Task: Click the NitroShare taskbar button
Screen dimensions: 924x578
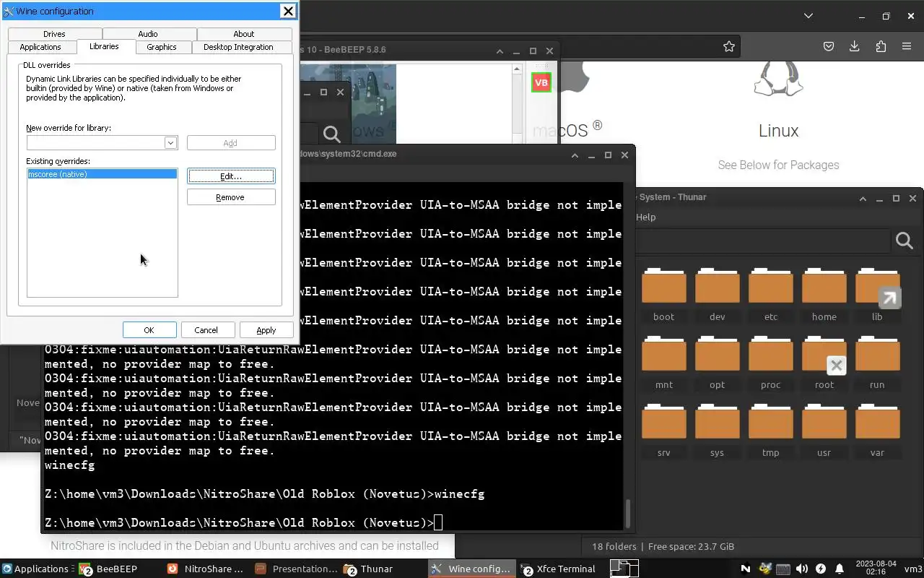Action: (x=206, y=569)
